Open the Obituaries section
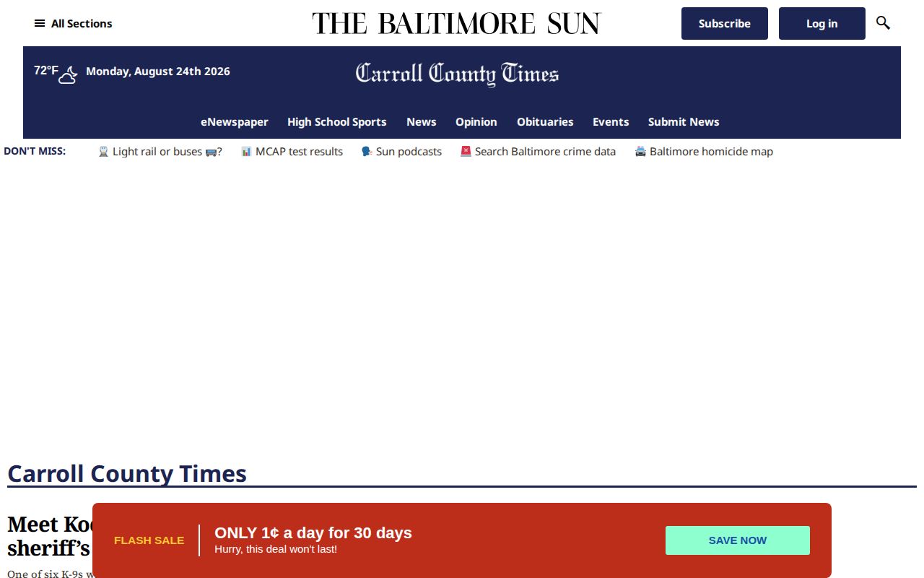This screenshot has height=578, width=924. click(545, 122)
